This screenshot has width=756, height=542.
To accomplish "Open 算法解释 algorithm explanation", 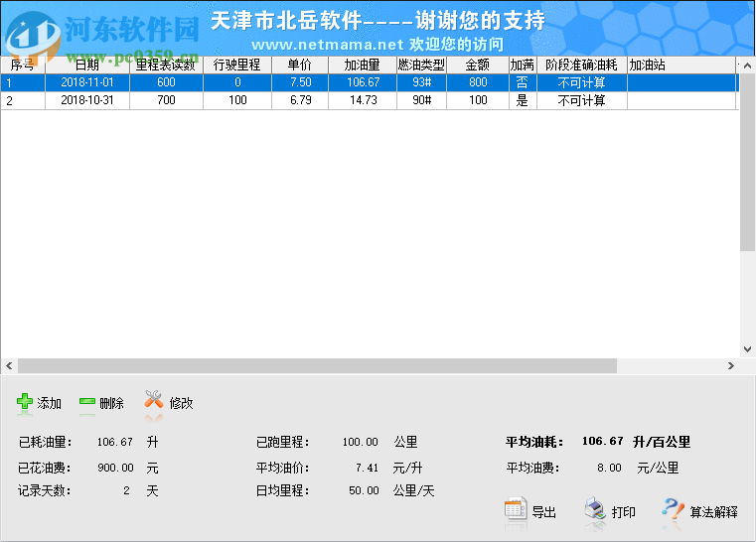I will pyautogui.click(x=713, y=512).
